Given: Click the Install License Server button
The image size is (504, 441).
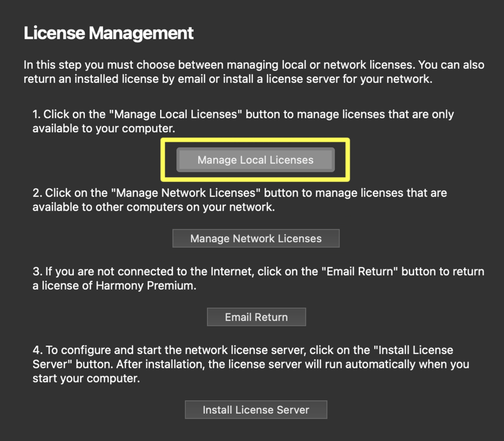Looking at the screenshot, I should pos(255,409).
